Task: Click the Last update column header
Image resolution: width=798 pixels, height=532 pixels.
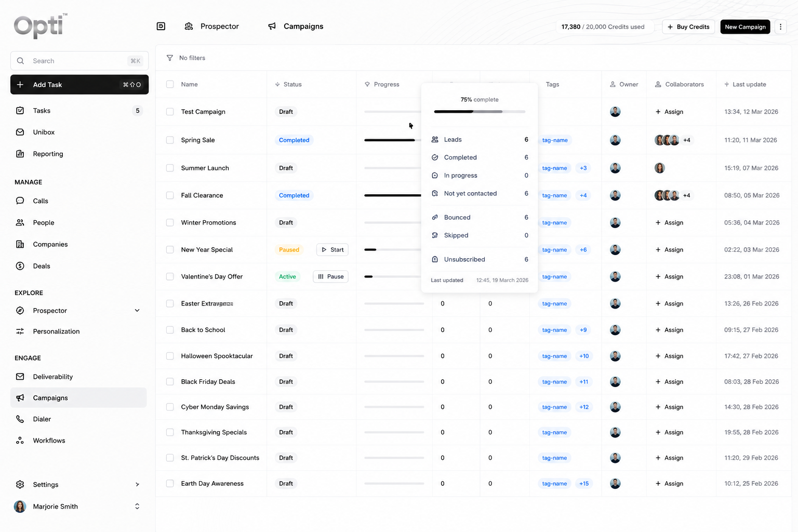Action: coord(745,84)
